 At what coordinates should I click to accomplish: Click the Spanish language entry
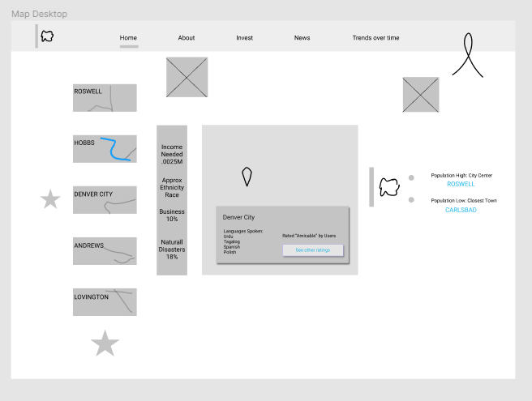click(x=232, y=247)
